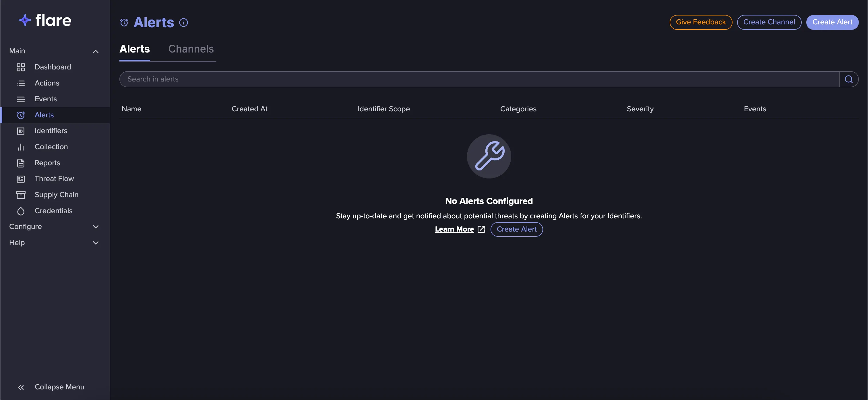Click the Categories column header
The width and height of the screenshot is (868, 400).
(518, 109)
